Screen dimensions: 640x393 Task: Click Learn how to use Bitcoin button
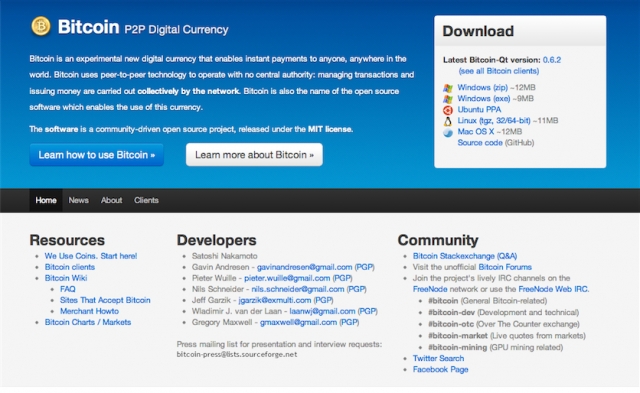[97, 155]
